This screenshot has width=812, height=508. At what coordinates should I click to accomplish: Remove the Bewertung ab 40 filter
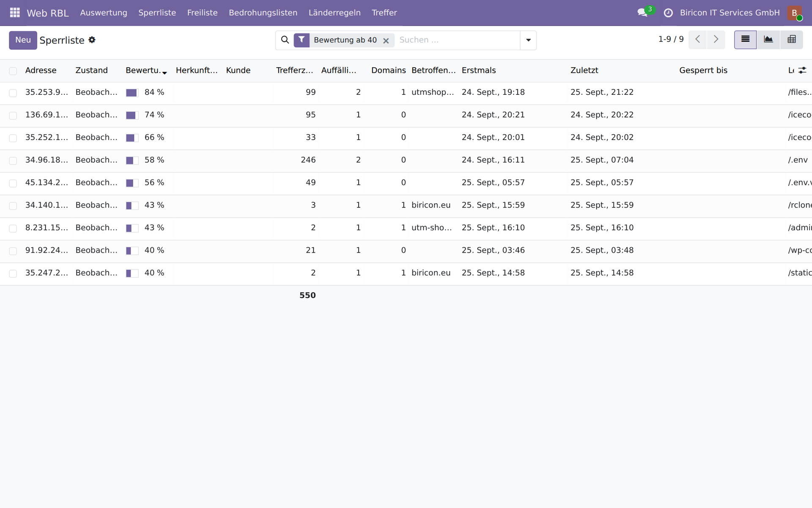pos(386,41)
